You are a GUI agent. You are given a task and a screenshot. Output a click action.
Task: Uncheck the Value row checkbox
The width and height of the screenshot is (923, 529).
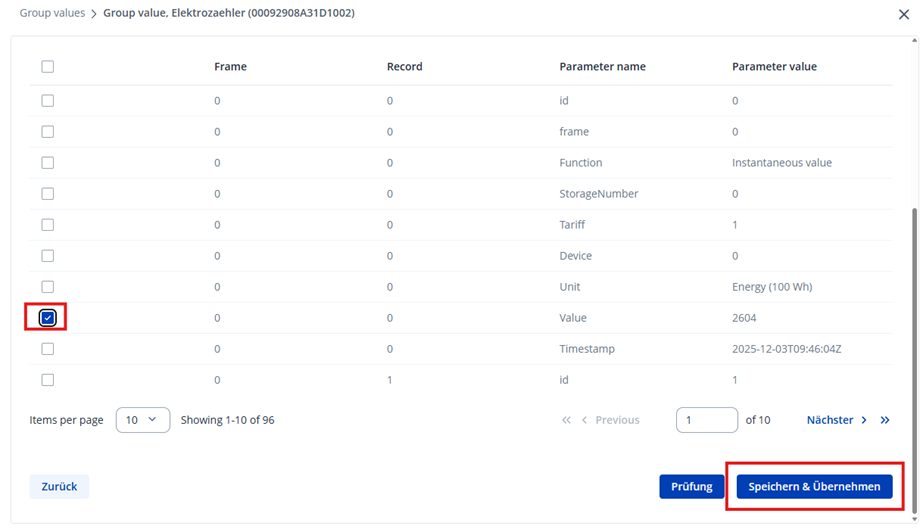47,318
